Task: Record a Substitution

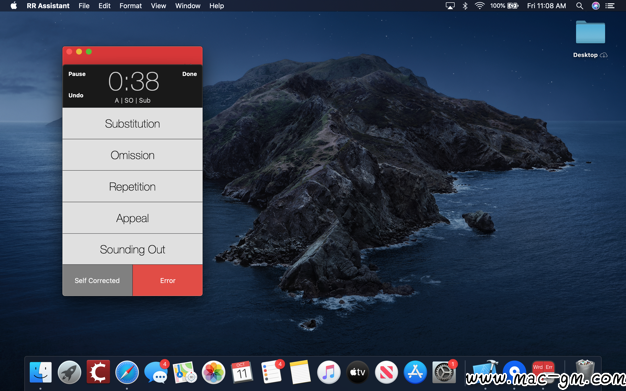Action: [x=132, y=123]
